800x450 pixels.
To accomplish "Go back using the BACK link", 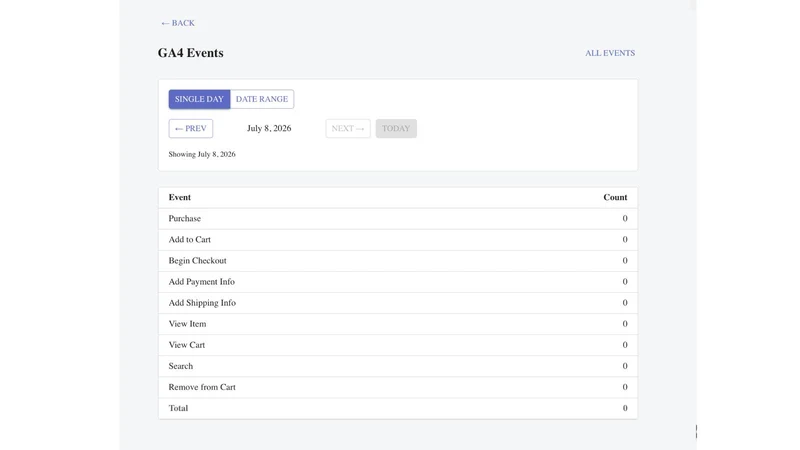I will coord(178,23).
